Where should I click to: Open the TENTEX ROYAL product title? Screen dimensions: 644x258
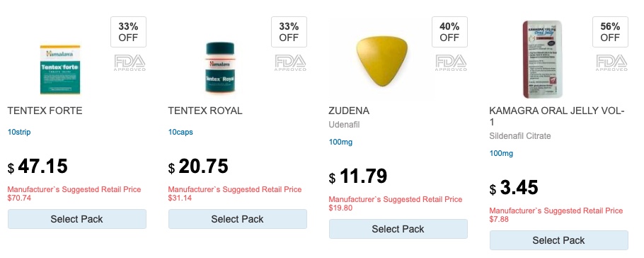[205, 111]
